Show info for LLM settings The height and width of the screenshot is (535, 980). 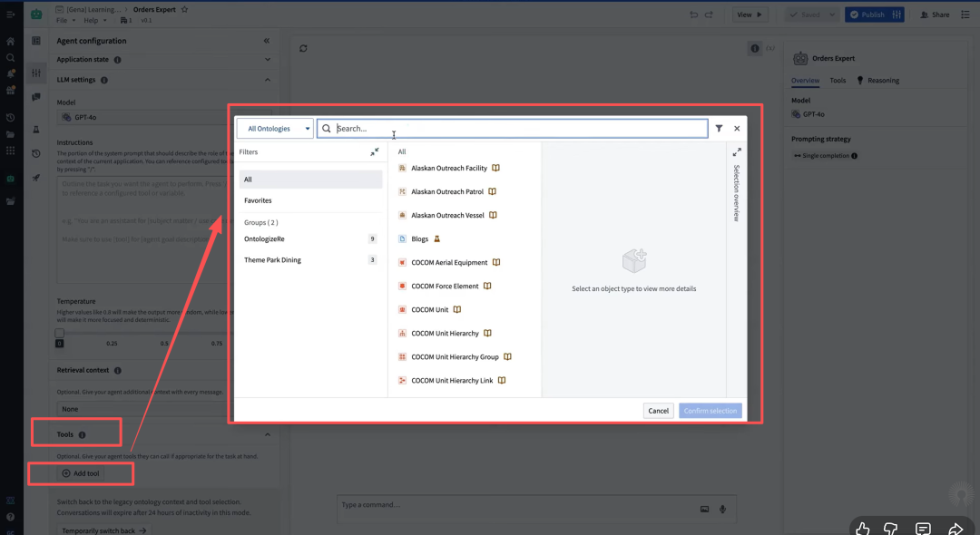pos(104,80)
